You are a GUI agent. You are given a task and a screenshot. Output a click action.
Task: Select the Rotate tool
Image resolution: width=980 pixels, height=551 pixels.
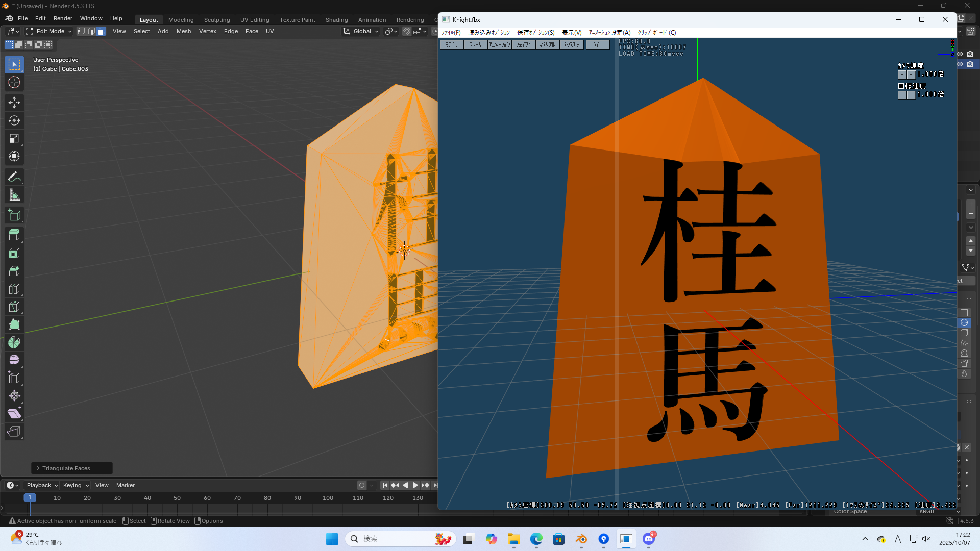14,120
